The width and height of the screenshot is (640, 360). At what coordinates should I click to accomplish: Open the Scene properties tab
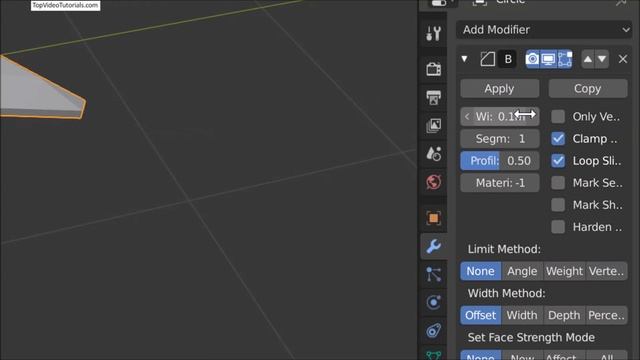pyautogui.click(x=433, y=153)
